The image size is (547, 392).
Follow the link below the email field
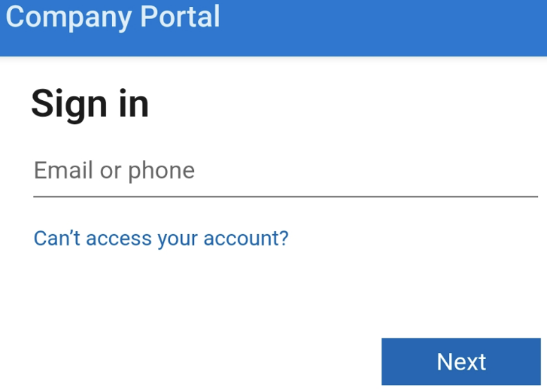[161, 238]
